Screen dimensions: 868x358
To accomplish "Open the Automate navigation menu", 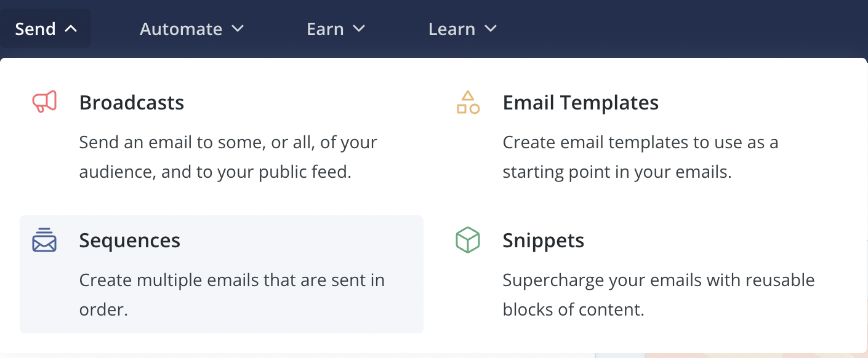I will [x=181, y=29].
